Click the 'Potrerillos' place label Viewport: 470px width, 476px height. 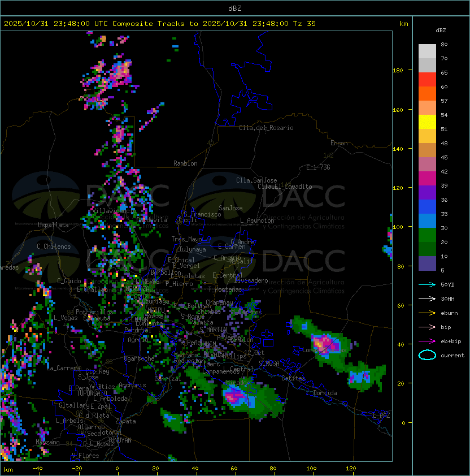pos(94,312)
